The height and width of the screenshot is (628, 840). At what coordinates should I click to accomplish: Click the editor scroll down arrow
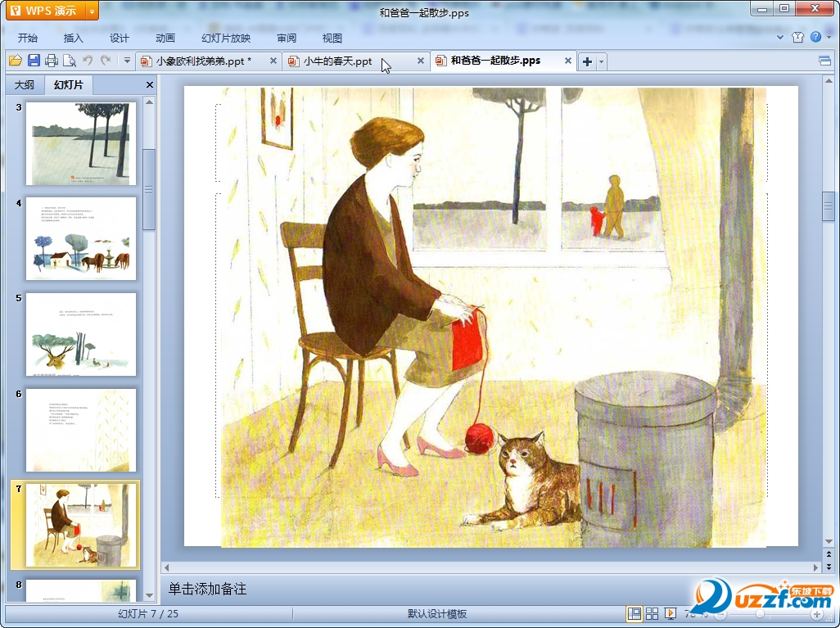829,542
